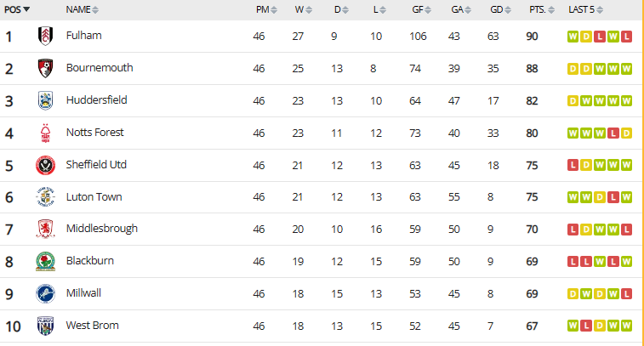The width and height of the screenshot is (644, 346).
Task: Click the Huddersfield club crest
Action: 45,100
